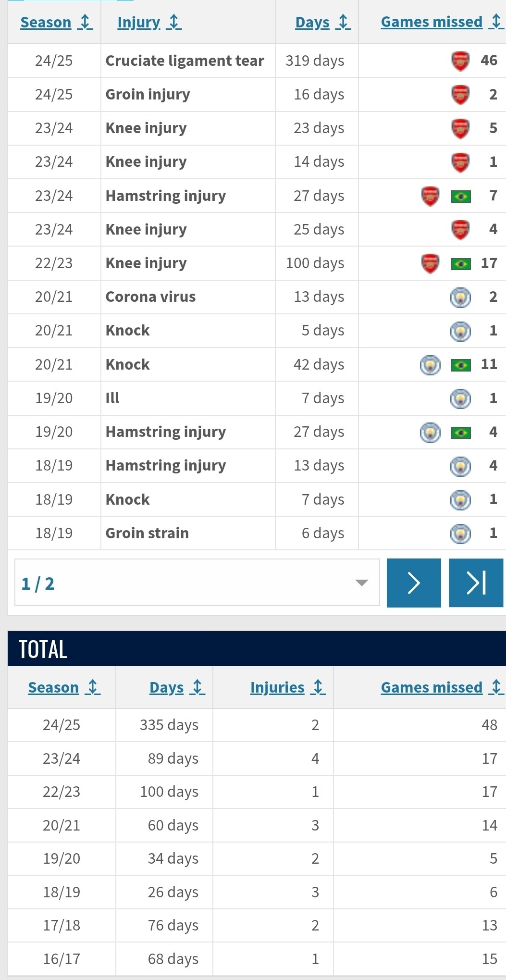
Task: Sort injury table by Games missed
Action: pyautogui.click(x=442, y=22)
